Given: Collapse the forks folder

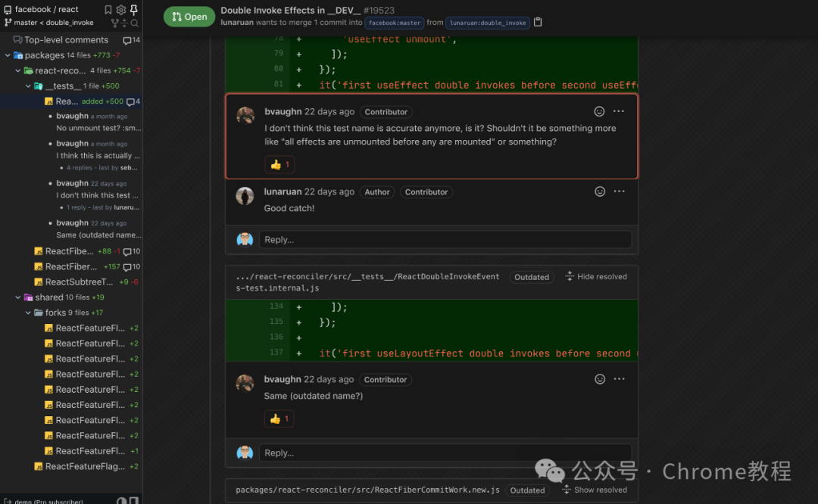Looking at the screenshot, I should click(x=28, y=313).
